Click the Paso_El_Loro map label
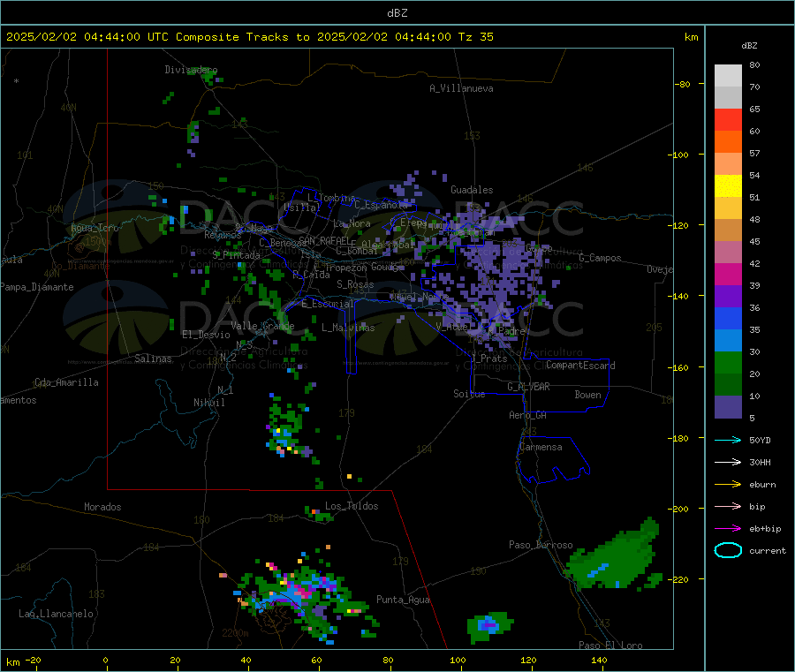Image resolution: width=795 pixels, height=672 pixels. point(610,646)
